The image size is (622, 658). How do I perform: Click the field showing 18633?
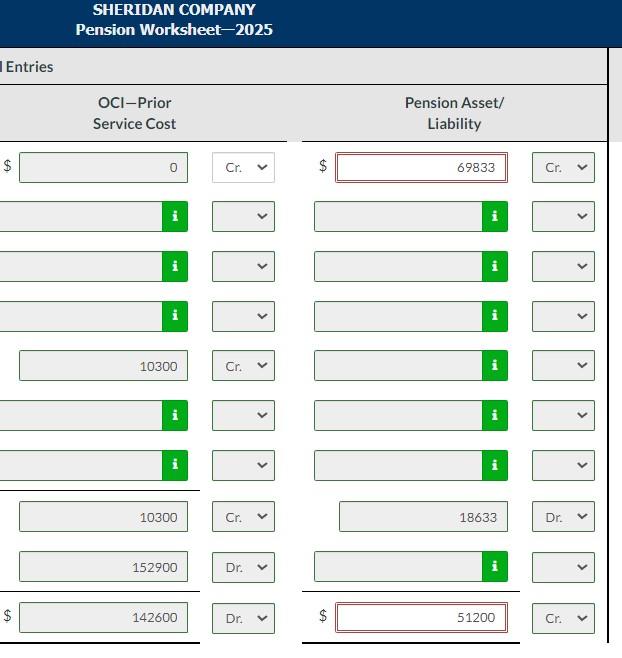point(423,517)
